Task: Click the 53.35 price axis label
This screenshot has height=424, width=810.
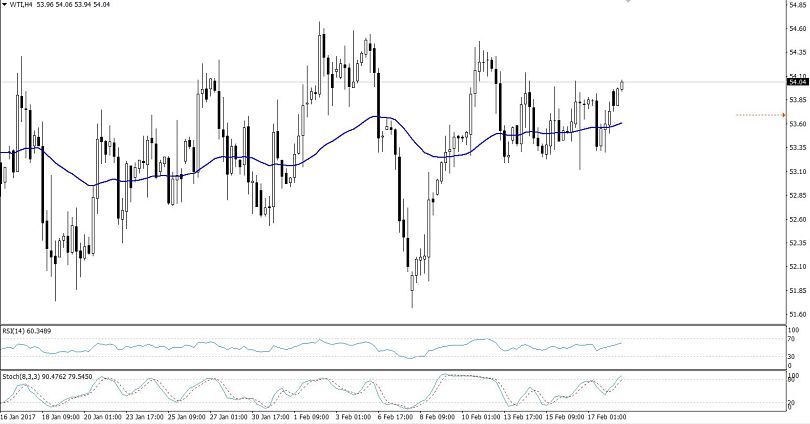Action: coord(798,148)
